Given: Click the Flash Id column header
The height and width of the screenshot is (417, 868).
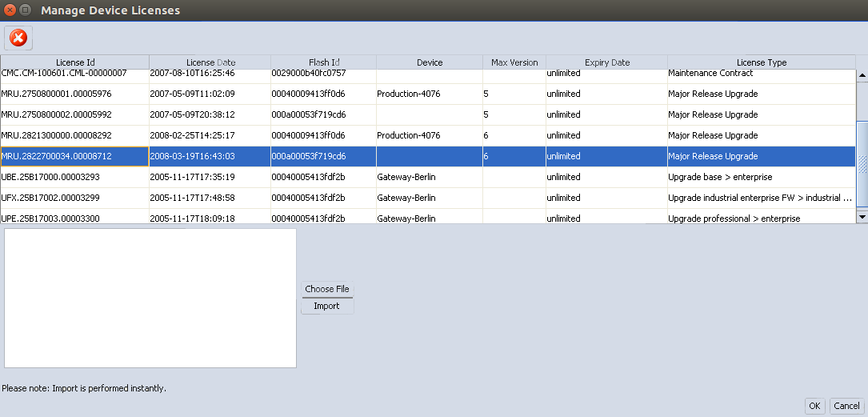Looking at the screenshot, I should pos(324,62).
